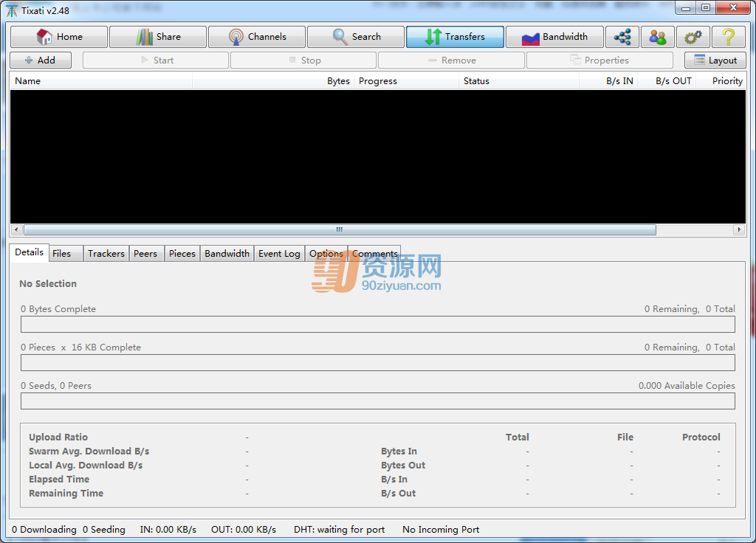Viewport: 756px width, 543px height.
Task: Click the horizontal scrollbar right arrow
Action: 739,230
